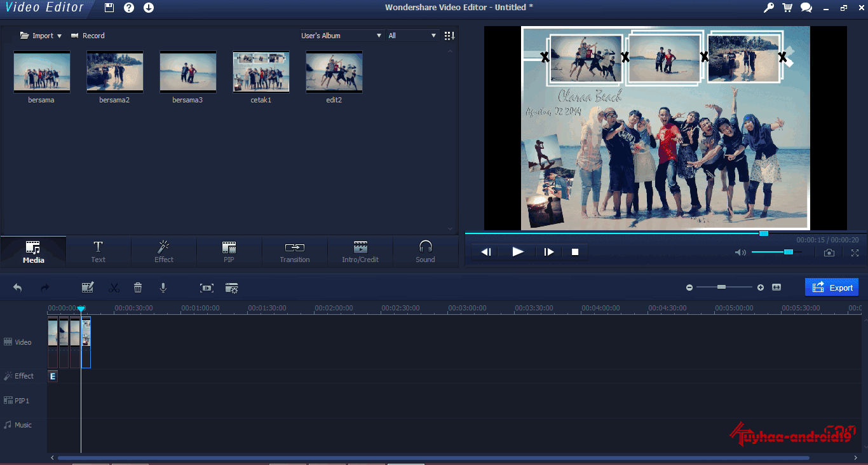
Task: Select the bersama3 media thumbnail
Action: (188, 72)
